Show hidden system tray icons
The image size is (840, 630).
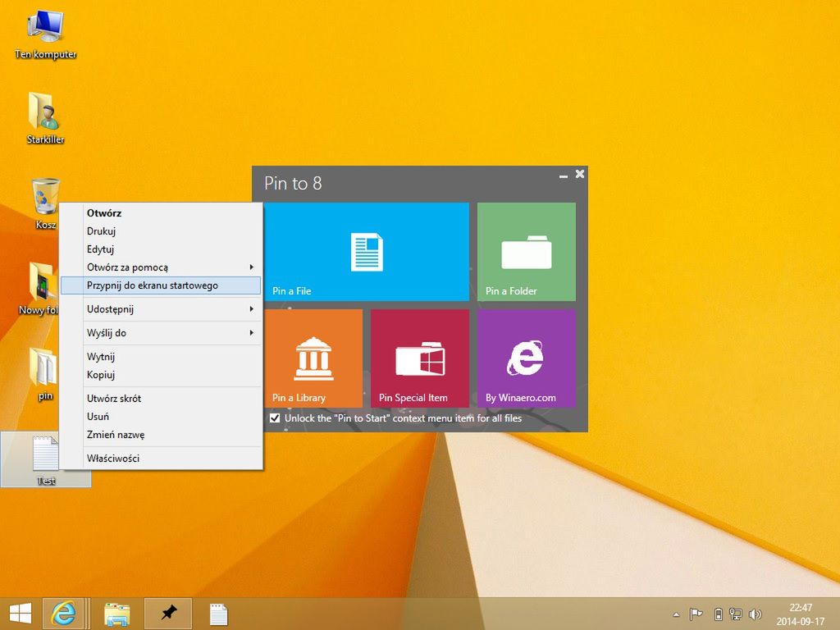[676, 614]
